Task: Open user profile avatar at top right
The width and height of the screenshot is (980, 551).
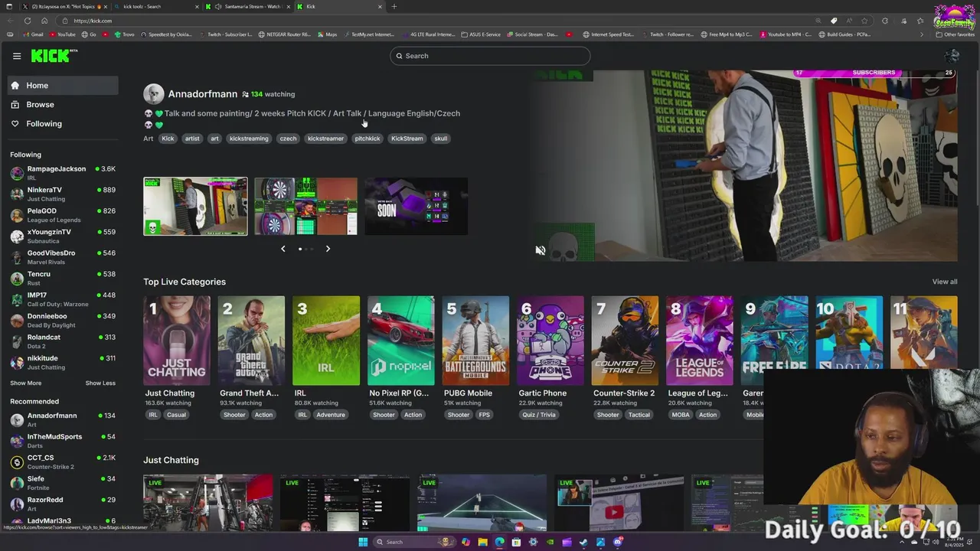Action: pyautogui.click(x=952, y=56)
